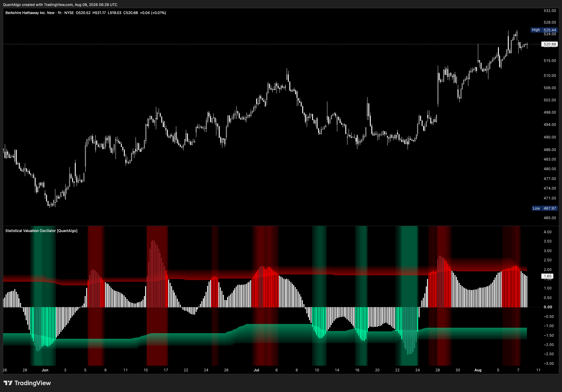Click the 3 date label on time axis
The width and height of the screenshot is (562, 392).
65,370
